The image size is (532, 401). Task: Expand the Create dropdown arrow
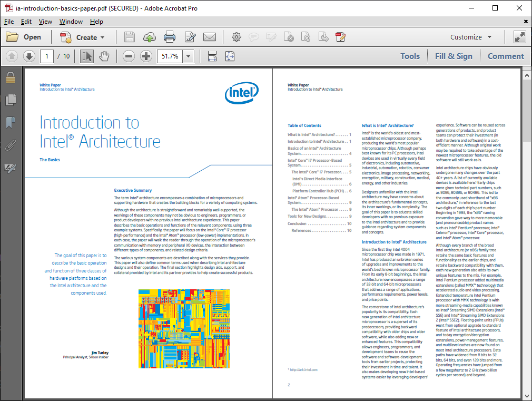click(x=103, y=37)
